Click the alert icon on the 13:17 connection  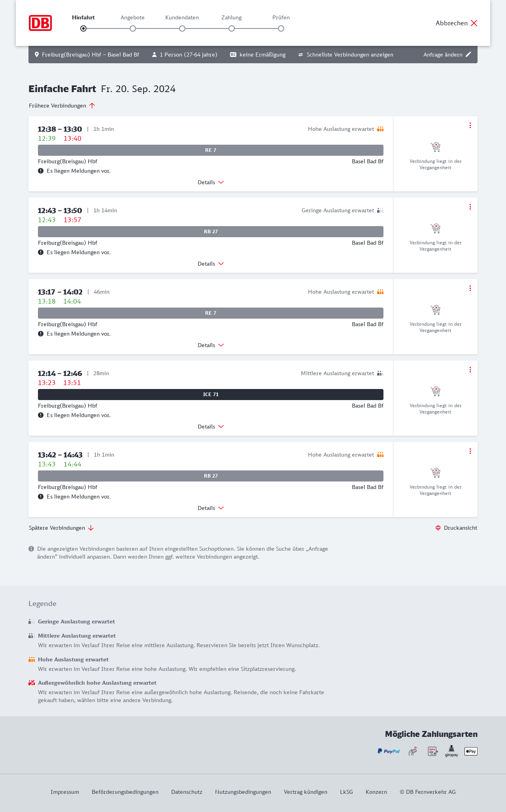coord(41,334)
